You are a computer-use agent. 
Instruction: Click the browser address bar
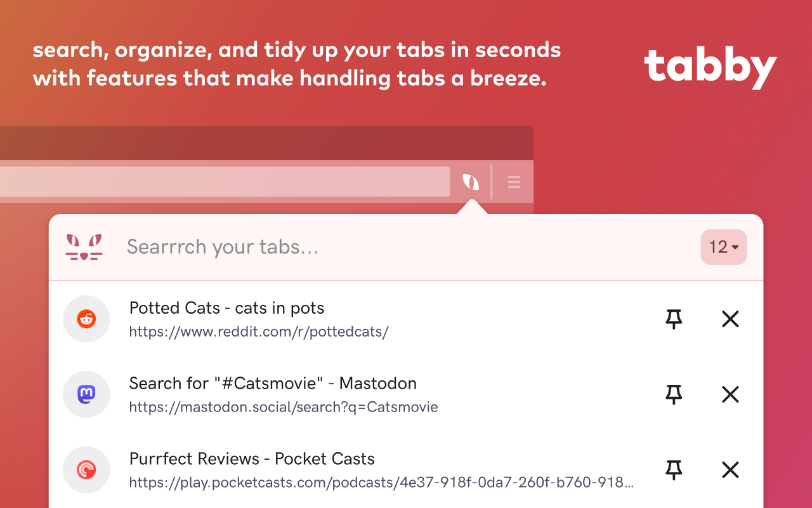click(x=222, y=182)
